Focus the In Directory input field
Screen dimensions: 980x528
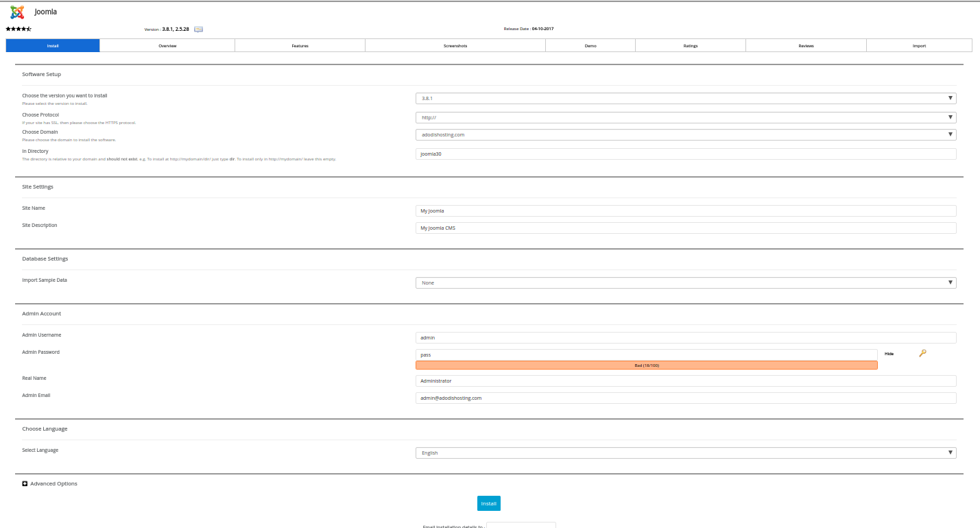point(686,154)
